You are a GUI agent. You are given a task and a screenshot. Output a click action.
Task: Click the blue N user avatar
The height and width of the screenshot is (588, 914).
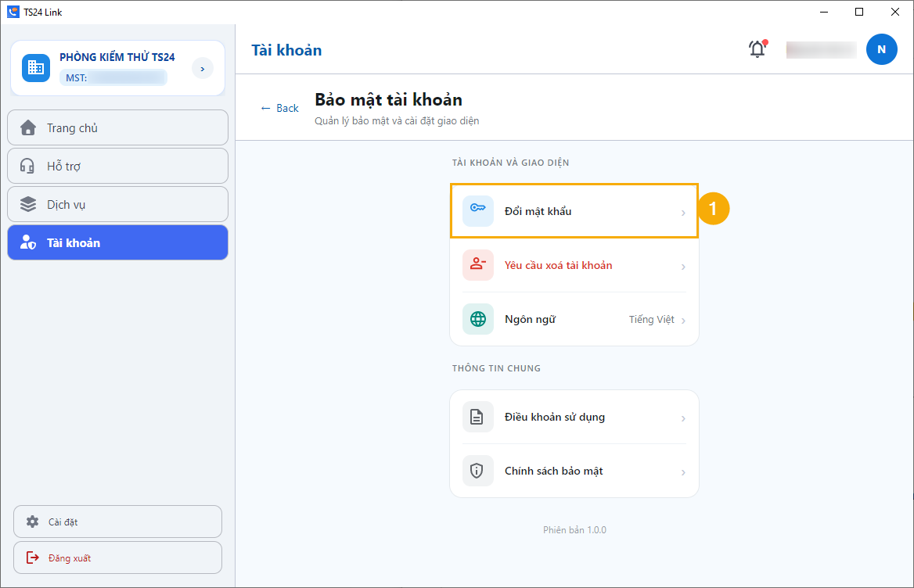pos(881,49)
